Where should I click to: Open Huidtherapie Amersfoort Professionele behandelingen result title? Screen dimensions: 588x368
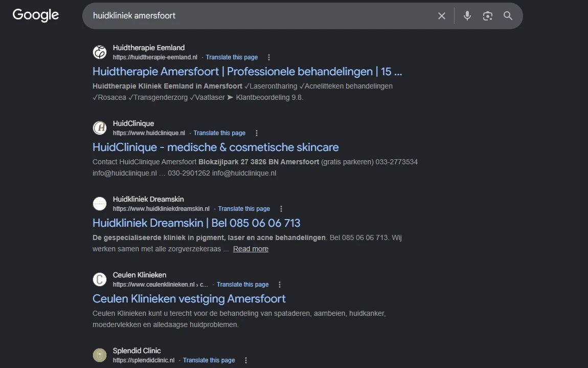point(247,71)
